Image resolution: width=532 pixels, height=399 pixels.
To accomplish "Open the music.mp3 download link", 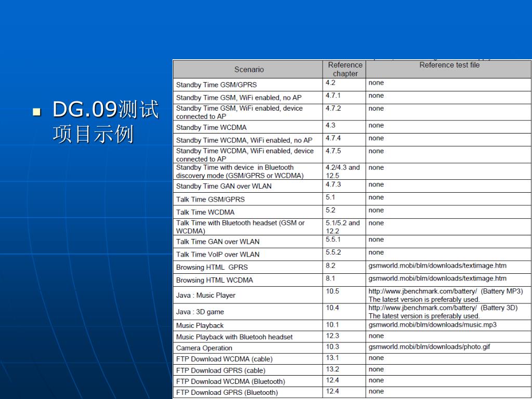I will tap(433, 325).
